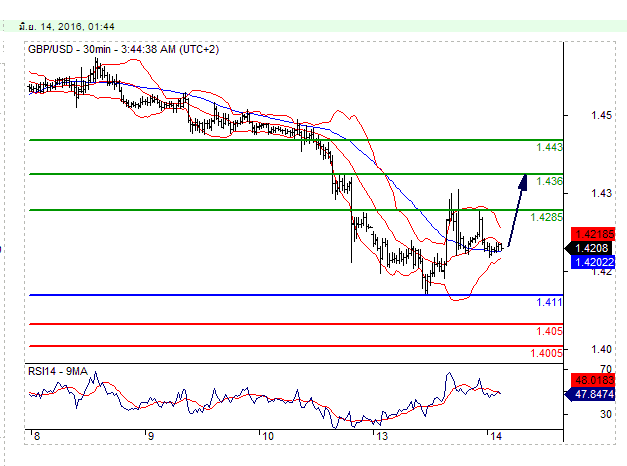Viewport: 627px width, 466px height.
Task: Click the date header 'มิ.ย. 14, 2016, 01:44'
Action: (x=66, y=27)
